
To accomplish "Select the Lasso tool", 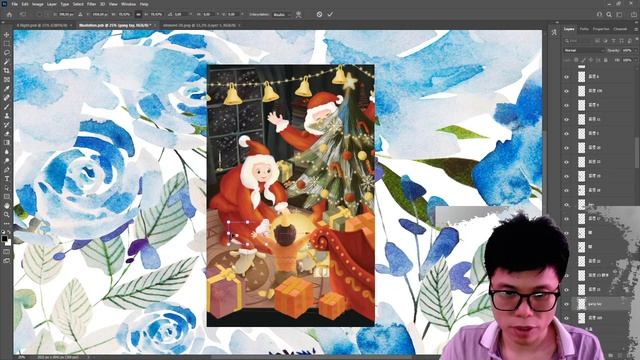I will click(7, 53).
